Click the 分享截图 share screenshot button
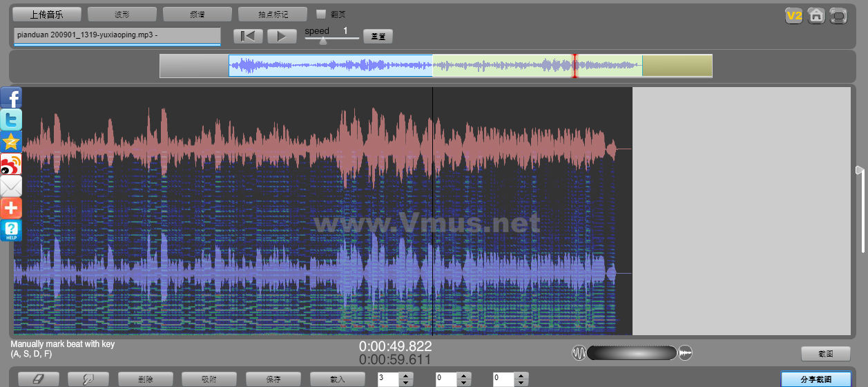The height and width of the screenshot is (387, 868). (x=816, y=379)
